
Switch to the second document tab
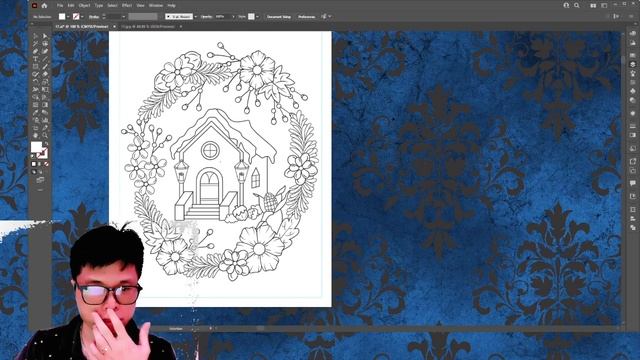point(148,27)
